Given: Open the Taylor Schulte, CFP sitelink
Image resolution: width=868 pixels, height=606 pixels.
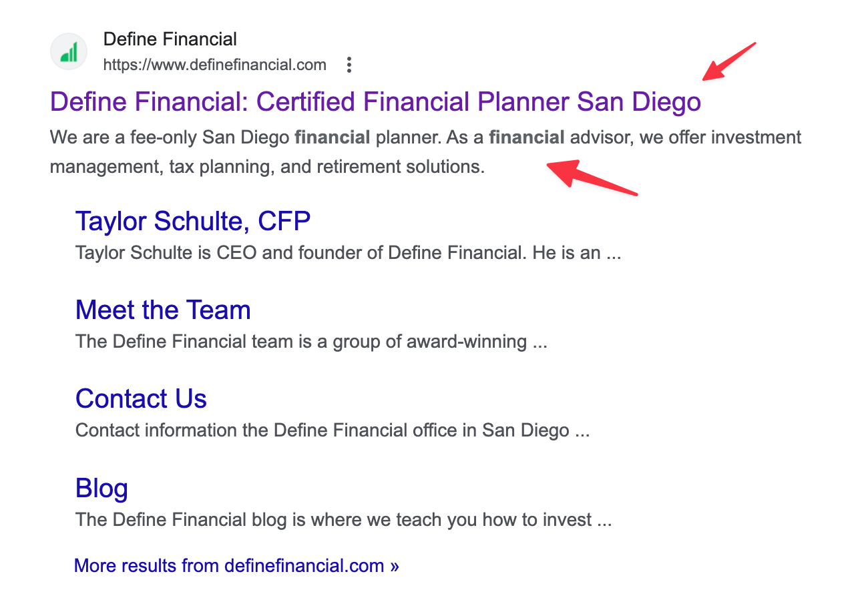Looking at the screenshot, I should coord(193,221).
